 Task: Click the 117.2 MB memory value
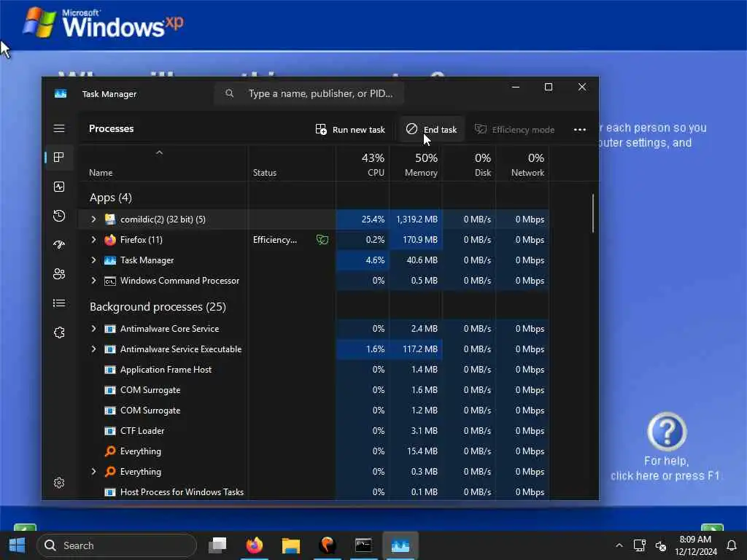[420, 349]
